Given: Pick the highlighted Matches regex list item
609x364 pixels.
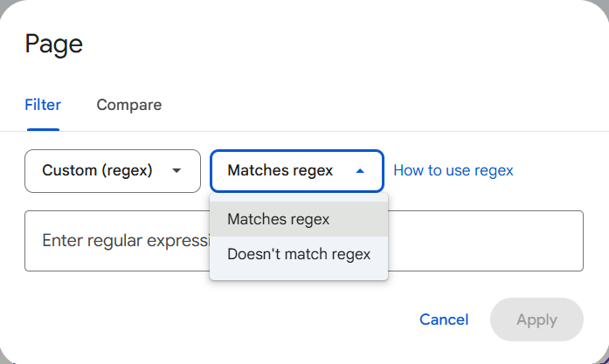Looking at the screenshot, I should [x=279, y=219].
